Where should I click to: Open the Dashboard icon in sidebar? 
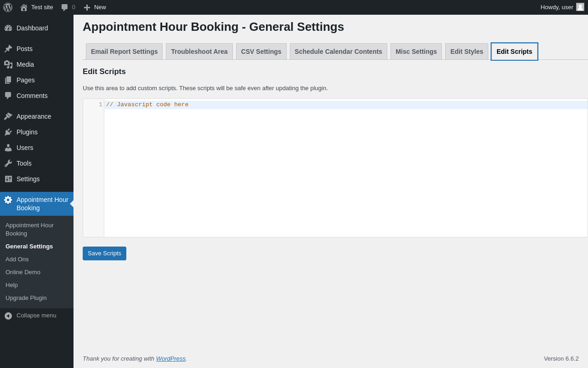point(8,28)
